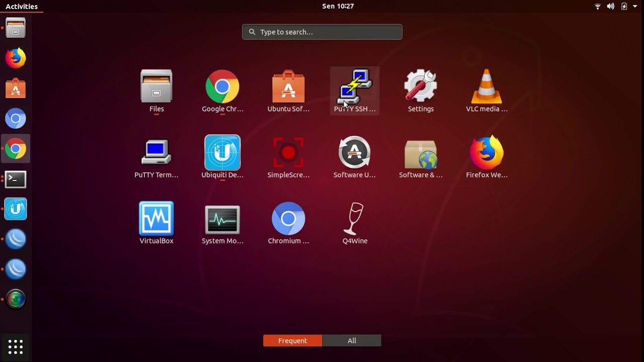Click the battery status icon
This screenshot has height=362, width=644.
pyautogui.click(x=624, y=7)
